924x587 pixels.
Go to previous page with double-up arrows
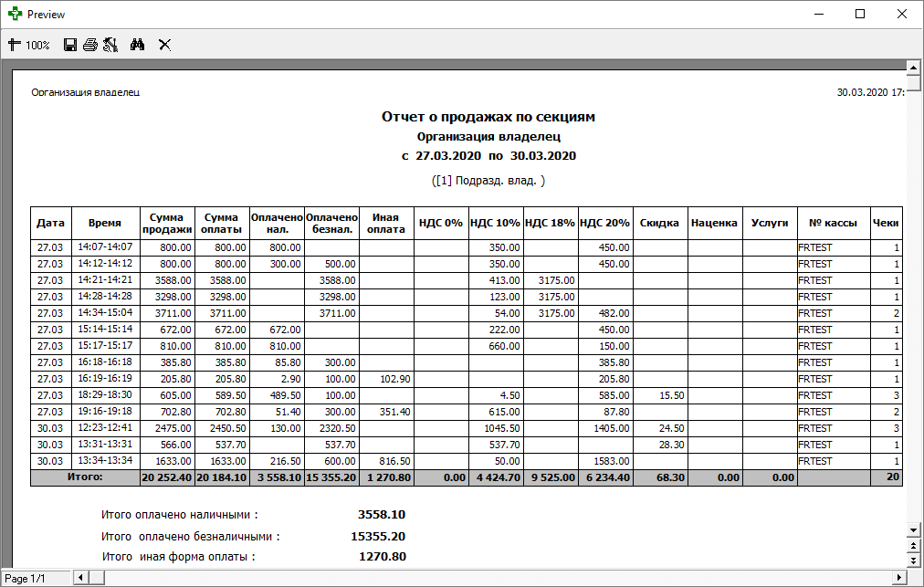tap(910, 546)
